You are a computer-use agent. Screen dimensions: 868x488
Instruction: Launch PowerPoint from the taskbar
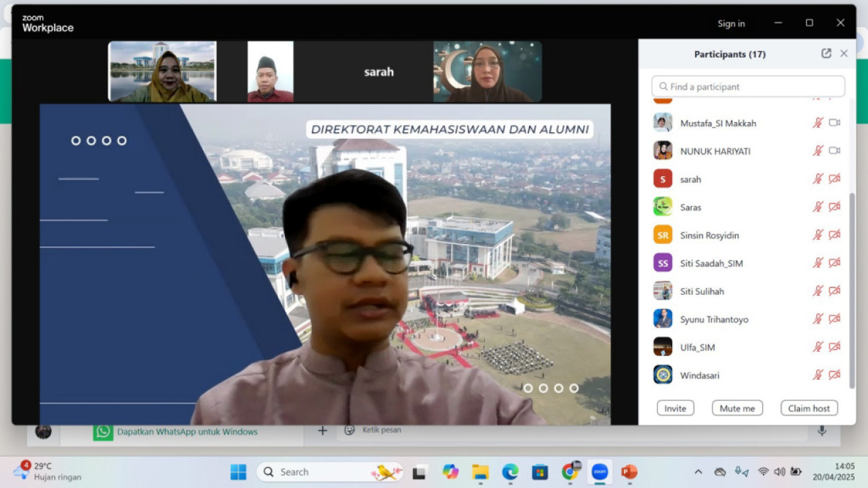pos(629,471)
